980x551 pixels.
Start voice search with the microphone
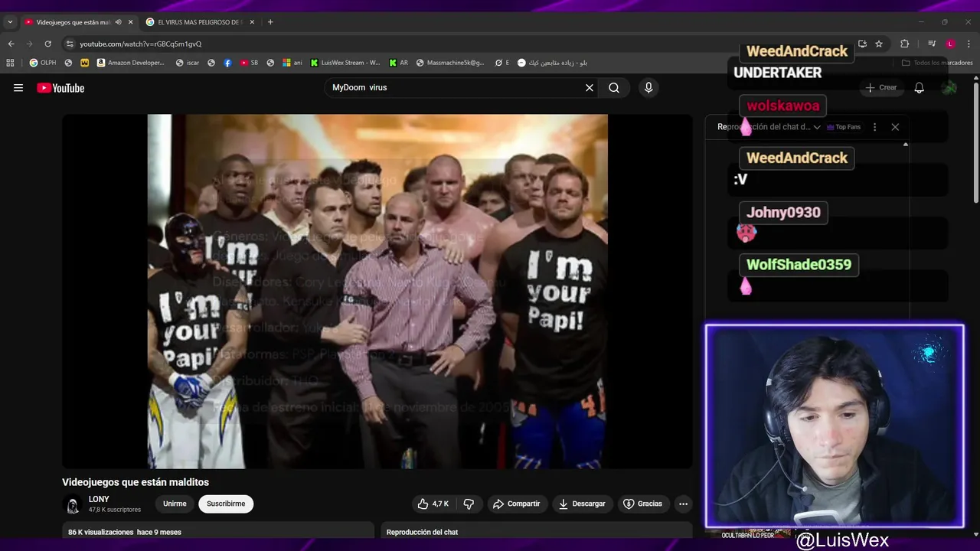pyautogui.click(x=648, y=87)
